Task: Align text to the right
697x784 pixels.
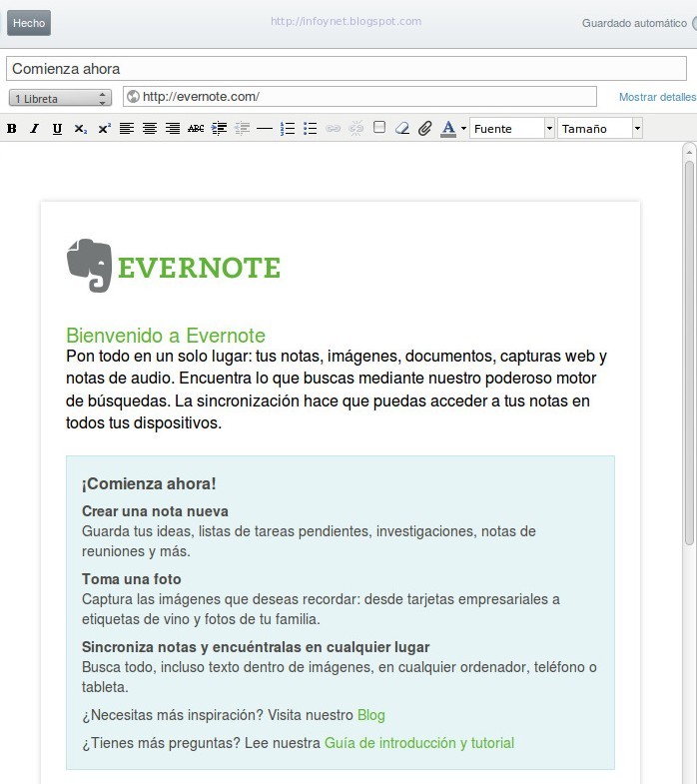Action: tap(173, 129)
